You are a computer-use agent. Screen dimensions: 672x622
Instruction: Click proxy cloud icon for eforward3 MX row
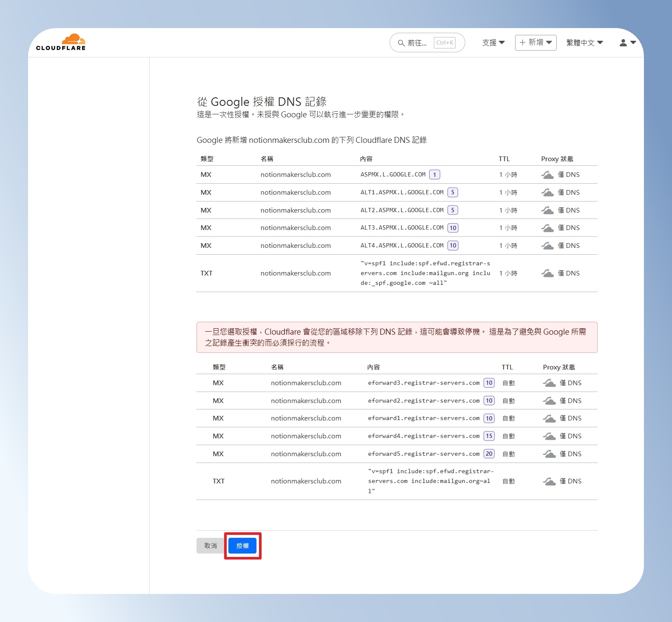point(549,383)
